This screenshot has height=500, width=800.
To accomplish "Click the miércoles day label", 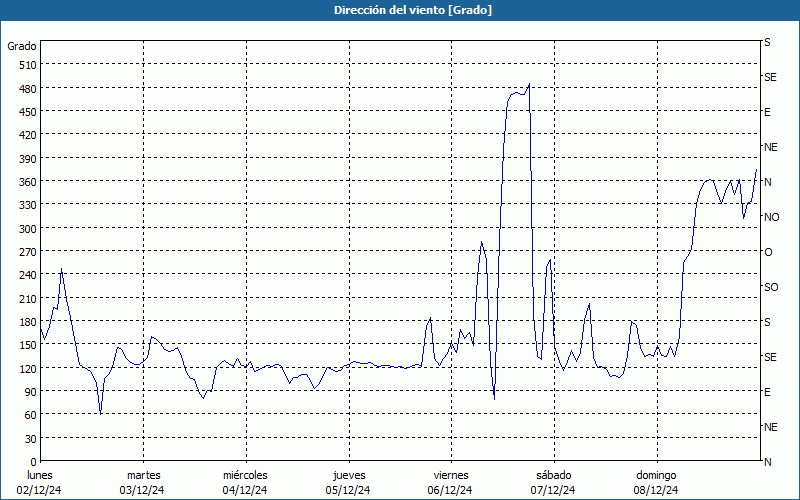I will (x=245, y=476).
